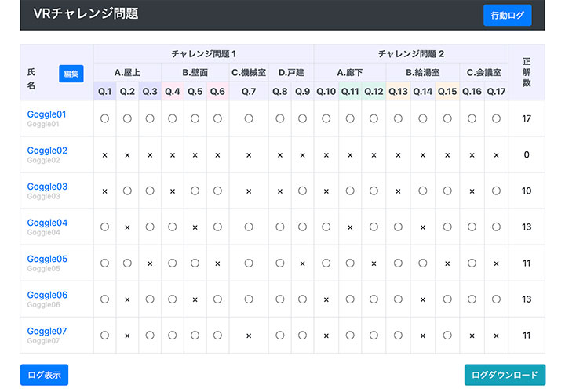
Task: Click Goggle05's score of 11
Action: 527,263
